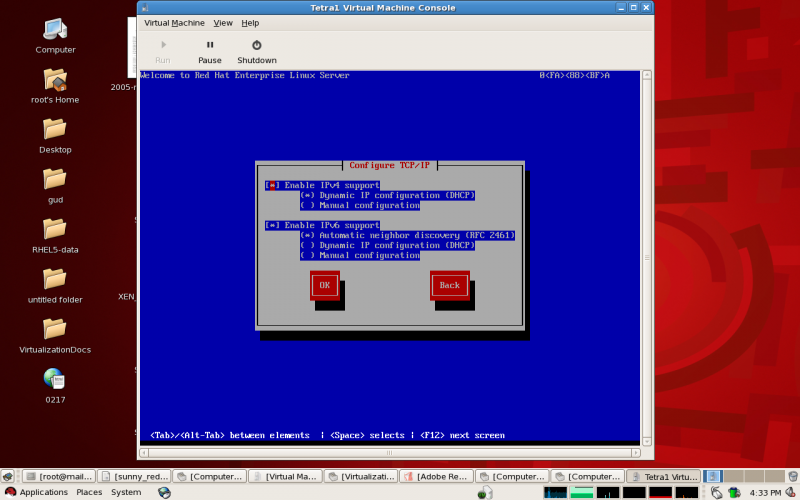
Task: Open the Help menu
Action: tap(250, 23)
